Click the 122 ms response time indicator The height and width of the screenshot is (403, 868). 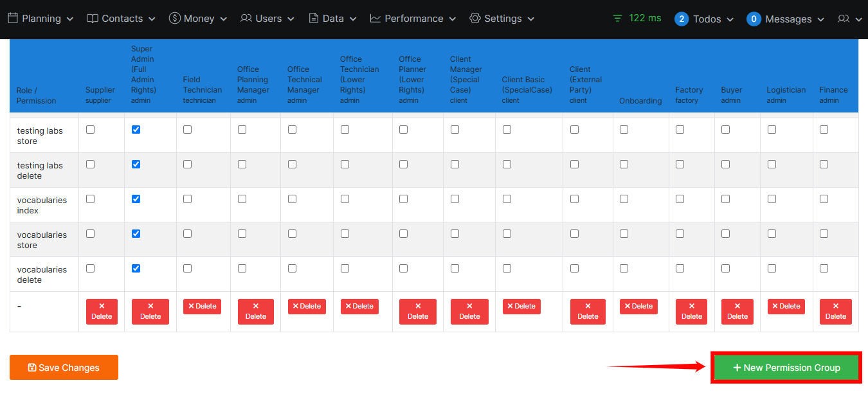point(637,18)
